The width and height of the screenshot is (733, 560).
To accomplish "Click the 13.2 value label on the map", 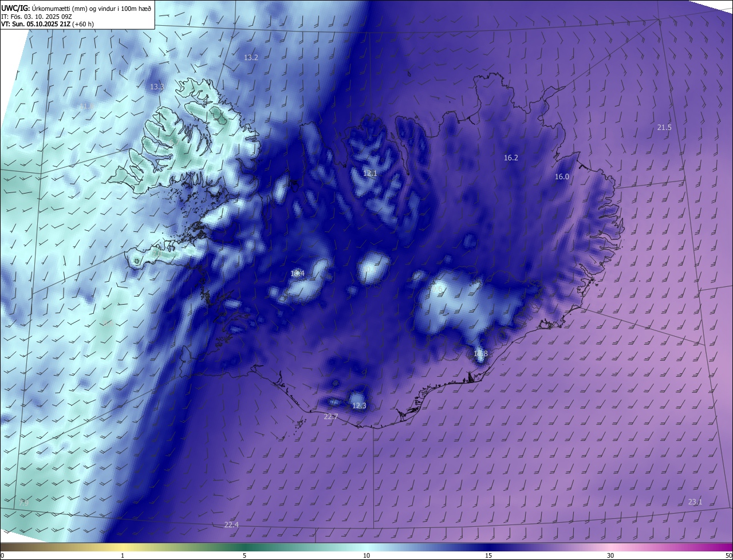I will click(251, 57).
